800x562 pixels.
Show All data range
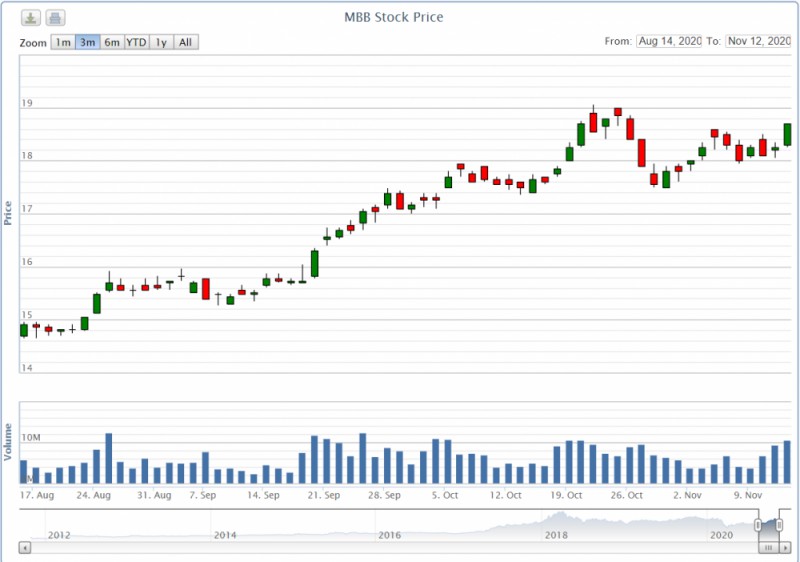coord(186,42)
